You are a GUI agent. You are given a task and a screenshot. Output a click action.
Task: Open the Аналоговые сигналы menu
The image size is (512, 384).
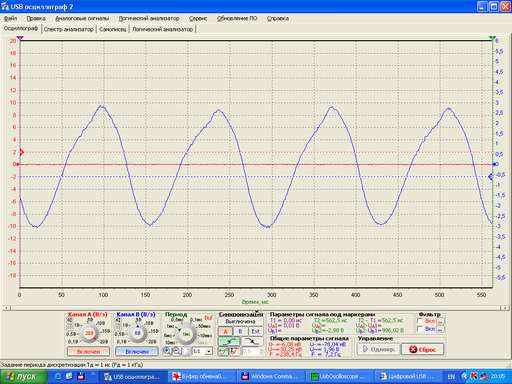pyautogui.click(x=82, y=19)
